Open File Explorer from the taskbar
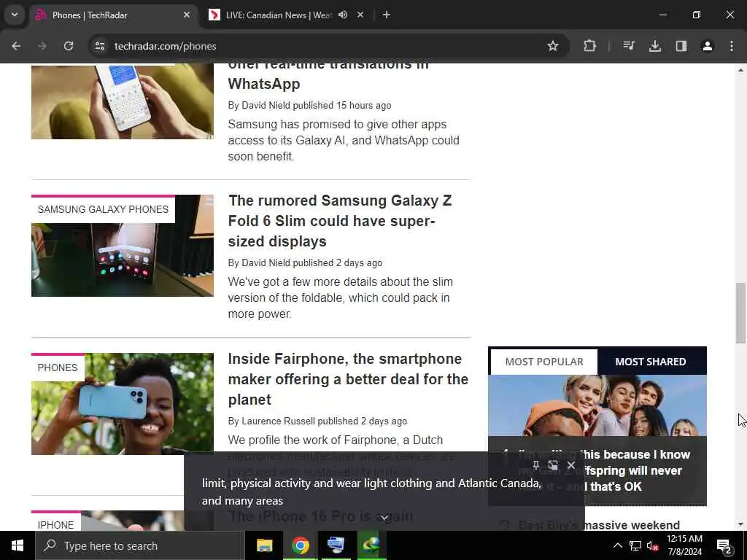The image size is (747, 560). 264,545
